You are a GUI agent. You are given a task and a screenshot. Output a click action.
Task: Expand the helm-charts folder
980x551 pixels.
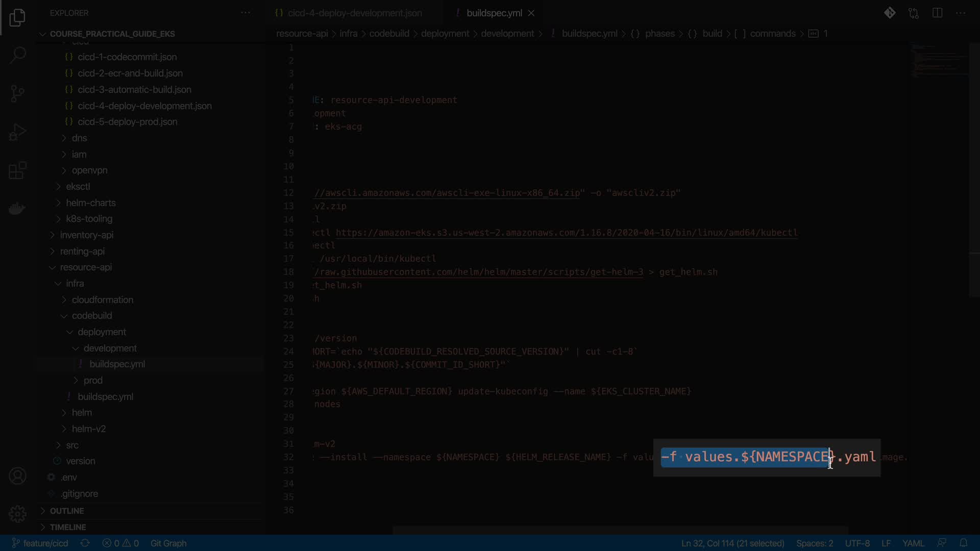(x=90, y=203)
